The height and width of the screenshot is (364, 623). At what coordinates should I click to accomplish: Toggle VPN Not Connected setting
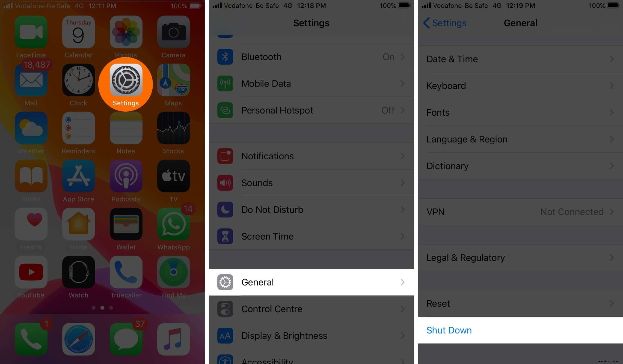click(x=519, y=211)
